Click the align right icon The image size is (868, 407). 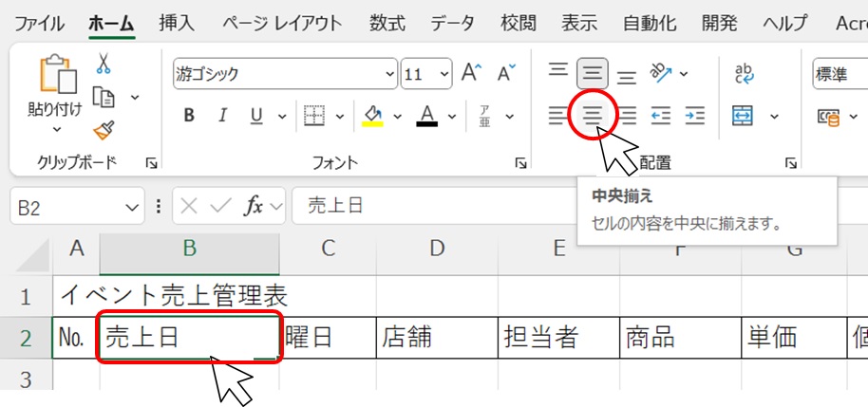click(627, 116)
